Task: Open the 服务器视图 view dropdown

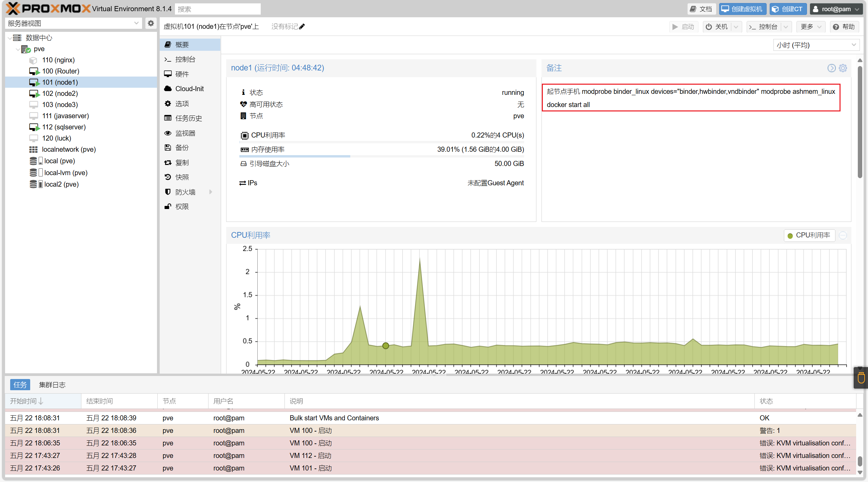Action: coord(136,23)
